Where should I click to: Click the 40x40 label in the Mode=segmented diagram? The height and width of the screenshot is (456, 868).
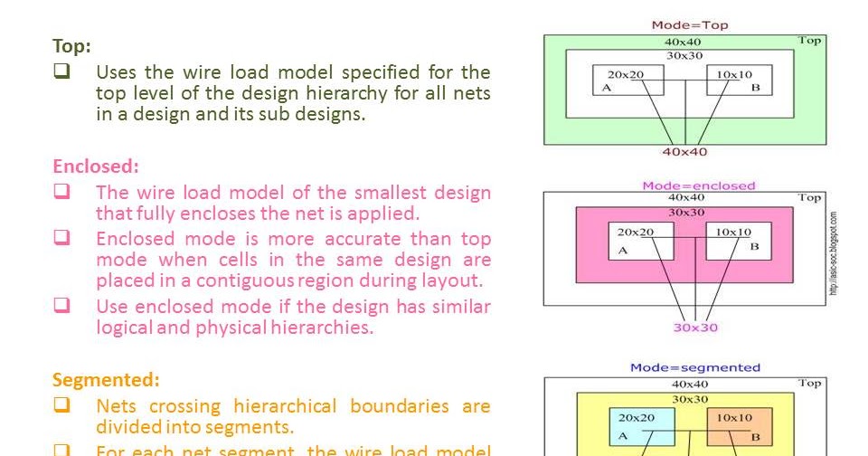click(690, 384)
